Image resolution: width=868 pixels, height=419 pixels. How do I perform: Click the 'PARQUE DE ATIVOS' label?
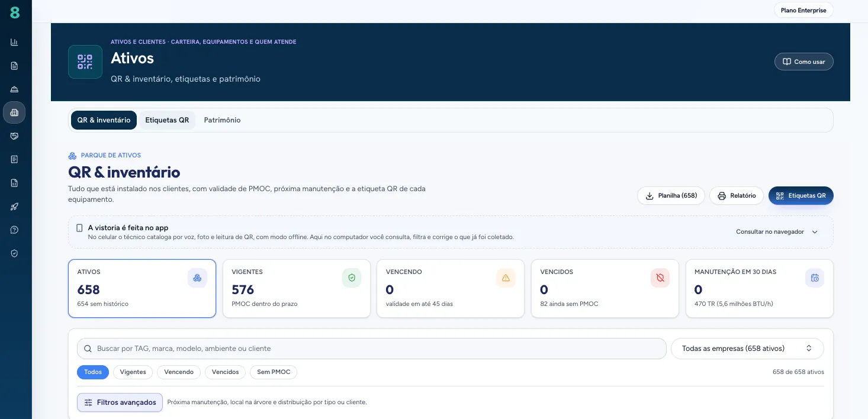111,156
